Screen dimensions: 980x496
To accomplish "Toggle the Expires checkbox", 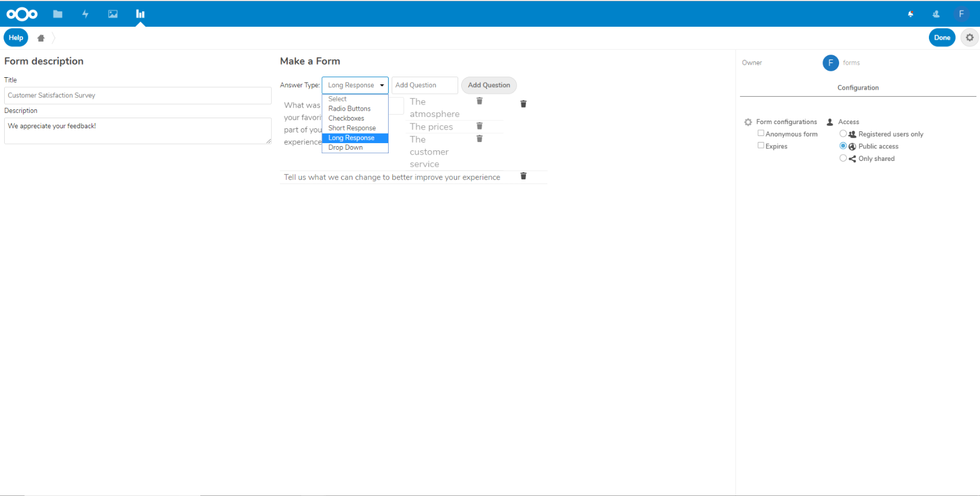I will 761,146.
